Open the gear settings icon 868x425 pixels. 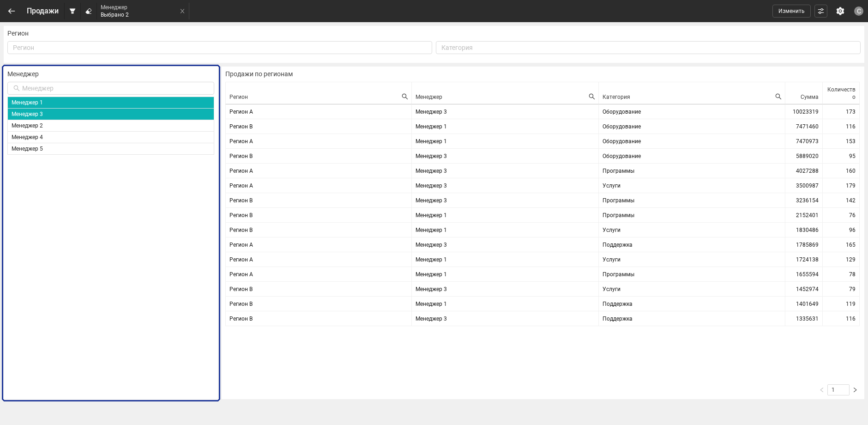840,11
